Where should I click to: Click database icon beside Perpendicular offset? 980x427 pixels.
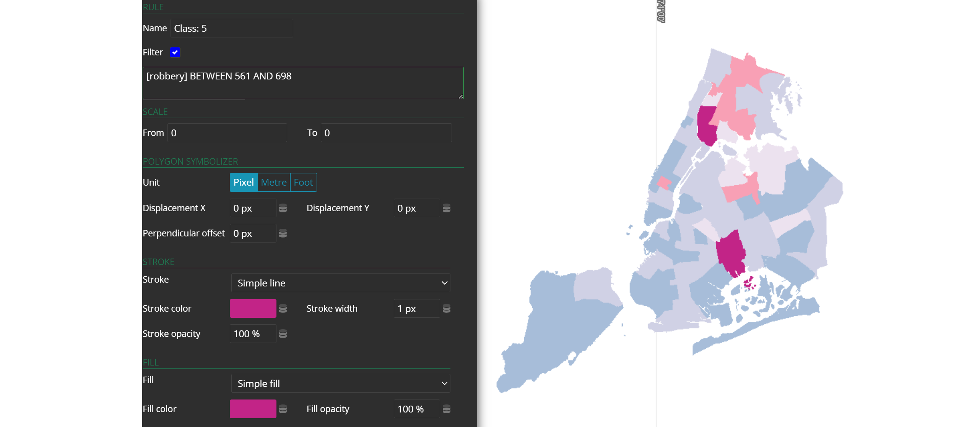[x=283, y=233]
